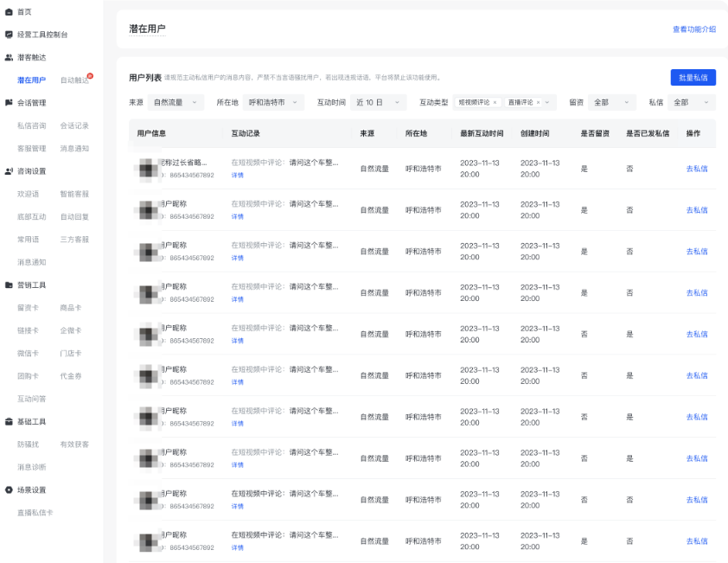This screenshot has height=563, width=728.
Task: Select 三方客服 in sidebar
Action: (x=74, y=240)
